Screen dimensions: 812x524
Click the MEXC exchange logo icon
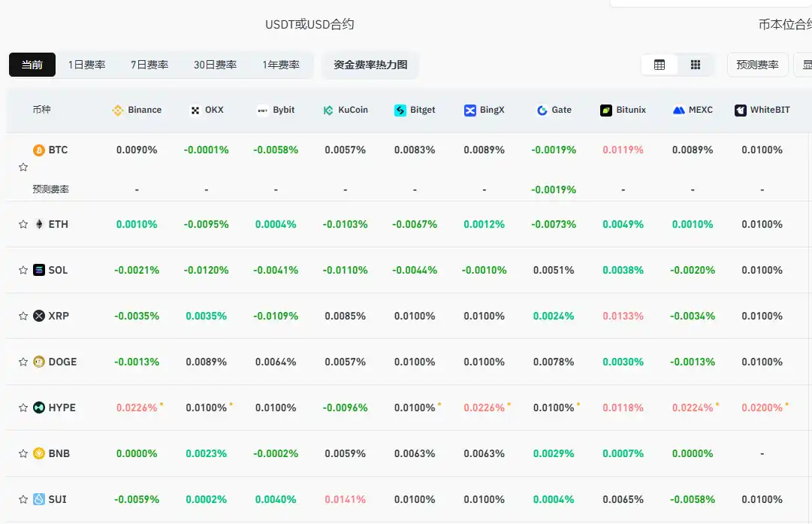point(678,111)
